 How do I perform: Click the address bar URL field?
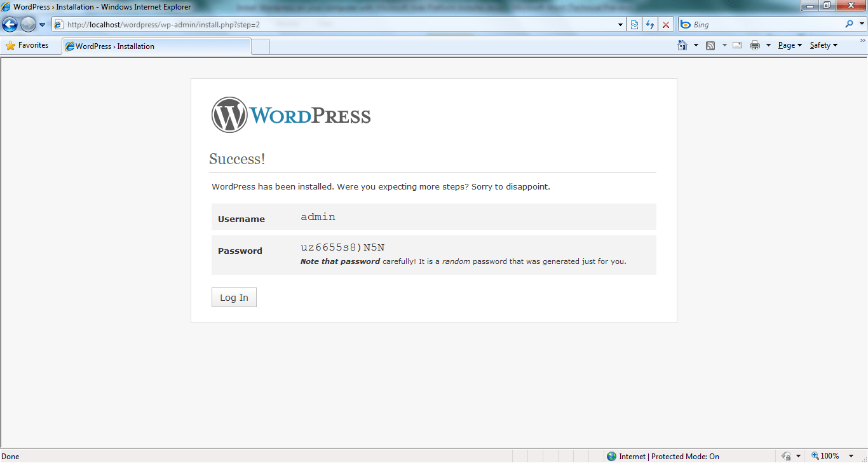[x=339, y=25]
